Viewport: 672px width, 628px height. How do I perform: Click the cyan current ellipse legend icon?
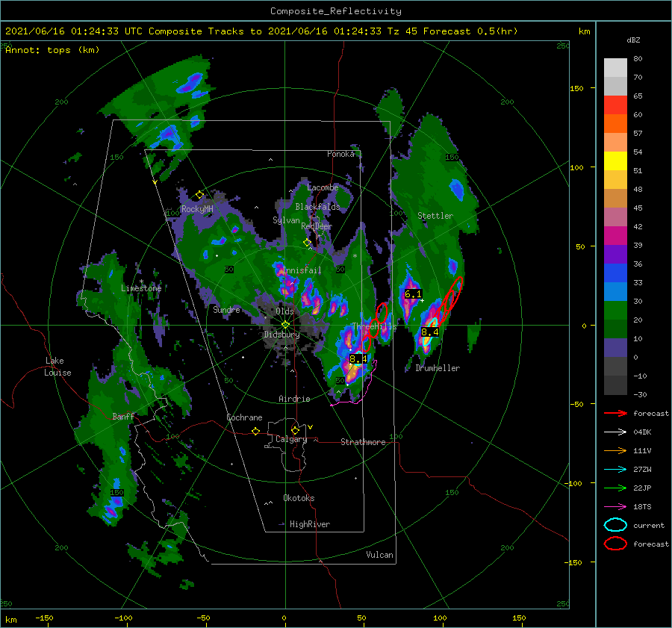pos(615,525)
